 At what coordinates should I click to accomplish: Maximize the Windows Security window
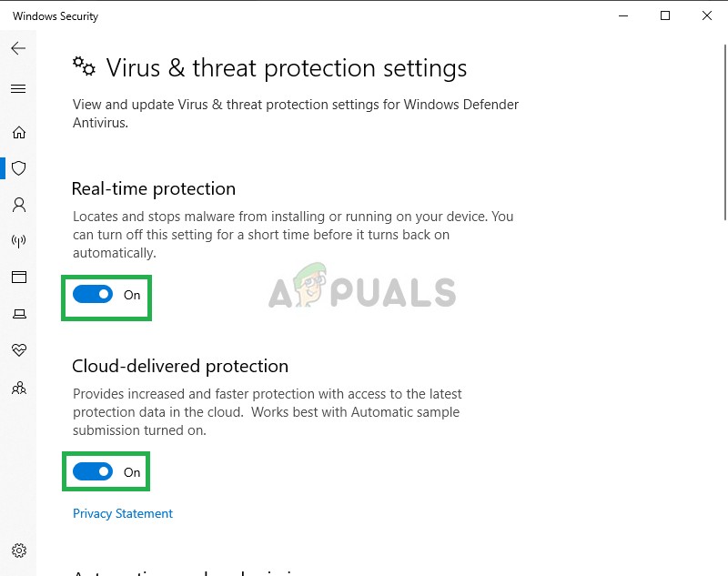(665, 16)
